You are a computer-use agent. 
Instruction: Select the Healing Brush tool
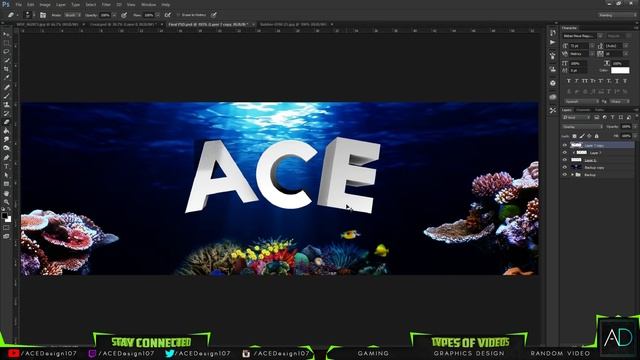6,87
